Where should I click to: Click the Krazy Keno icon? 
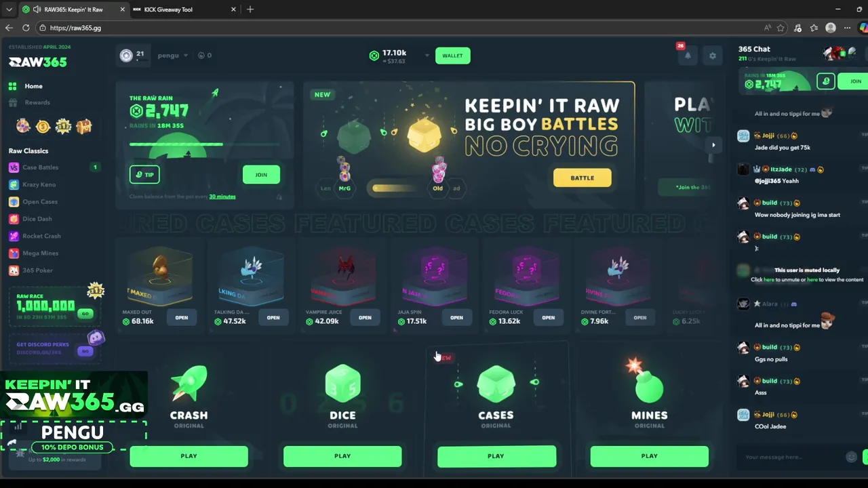pos(14,184)
